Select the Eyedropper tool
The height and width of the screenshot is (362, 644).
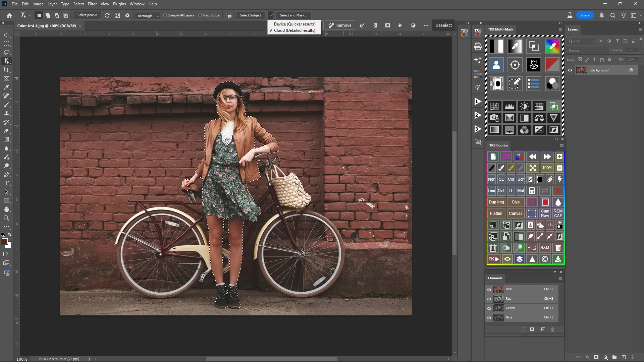point(6,87)
